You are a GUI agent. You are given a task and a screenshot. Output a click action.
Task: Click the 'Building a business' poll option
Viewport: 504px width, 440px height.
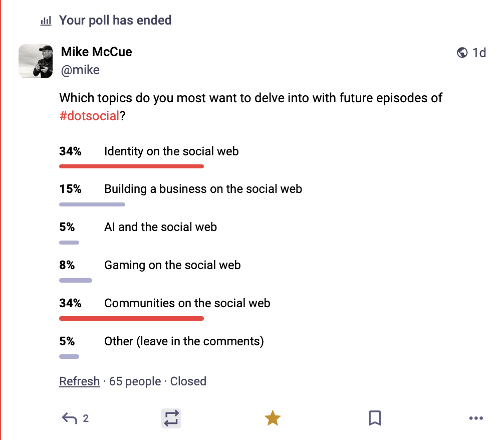[203, 189]
